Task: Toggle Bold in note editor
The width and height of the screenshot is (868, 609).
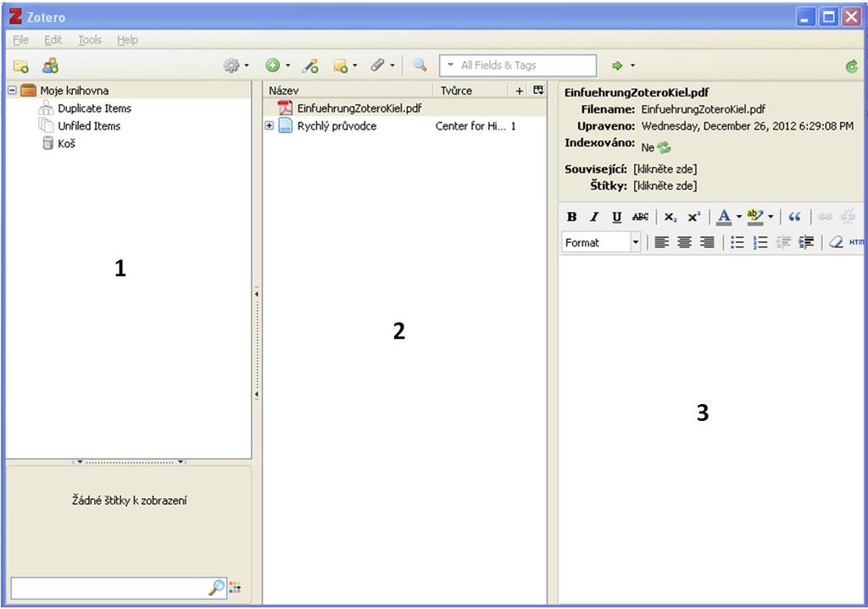Action: (x=572, y=217)
